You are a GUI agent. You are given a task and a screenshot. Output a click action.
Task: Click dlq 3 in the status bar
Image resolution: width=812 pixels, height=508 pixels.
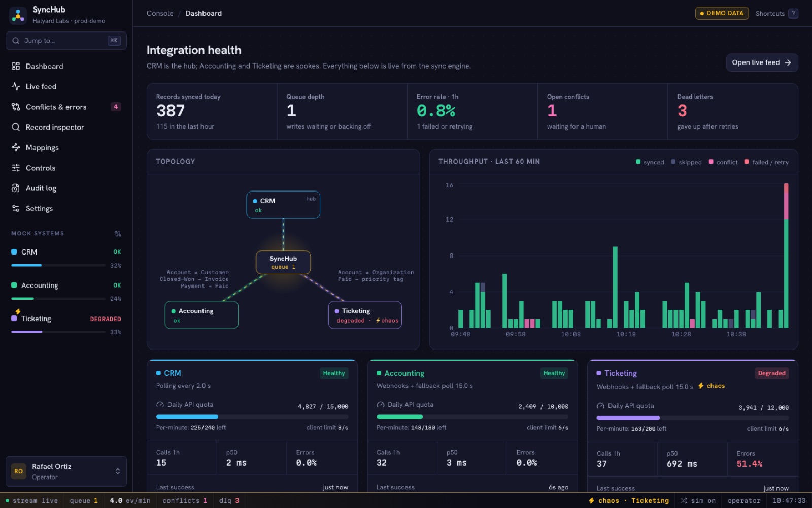[x=229, y=501]
